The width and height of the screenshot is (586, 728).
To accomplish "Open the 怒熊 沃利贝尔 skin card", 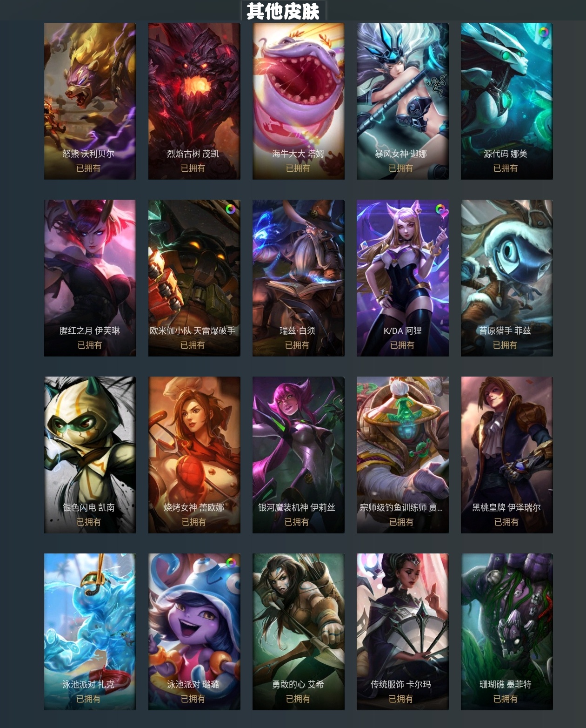I will pyautogui.click(x=90, y=101).
